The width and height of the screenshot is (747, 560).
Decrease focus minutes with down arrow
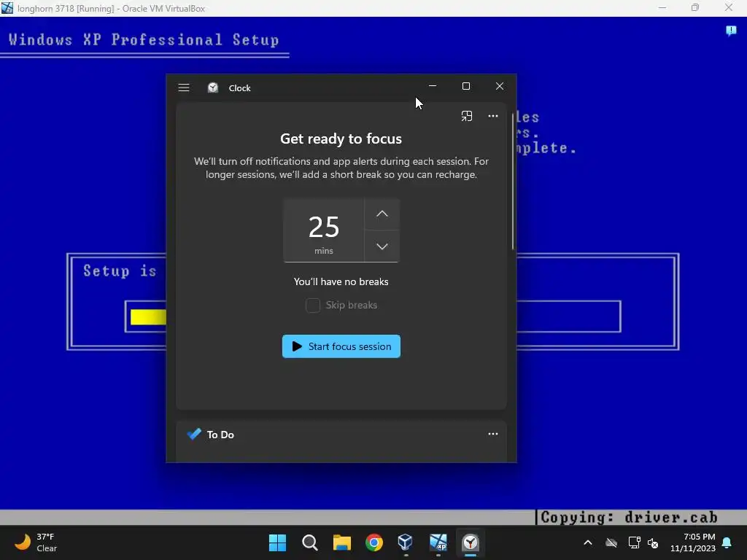tap(382, 246)
